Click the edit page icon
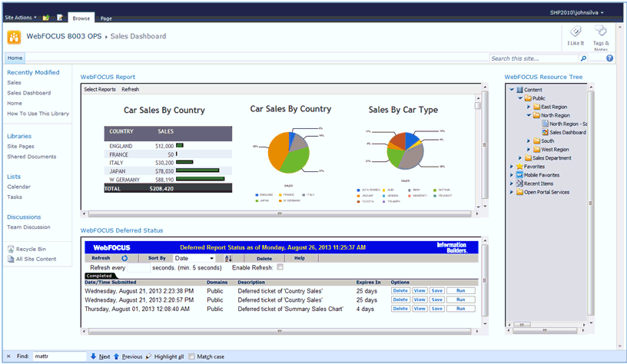 click(x=60, y=18)
